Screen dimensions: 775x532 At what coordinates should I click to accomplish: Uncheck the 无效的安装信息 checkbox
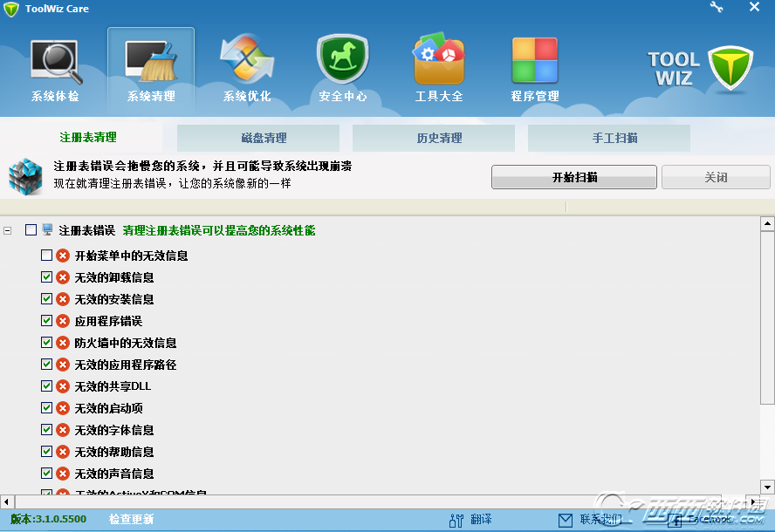point(46,298)
